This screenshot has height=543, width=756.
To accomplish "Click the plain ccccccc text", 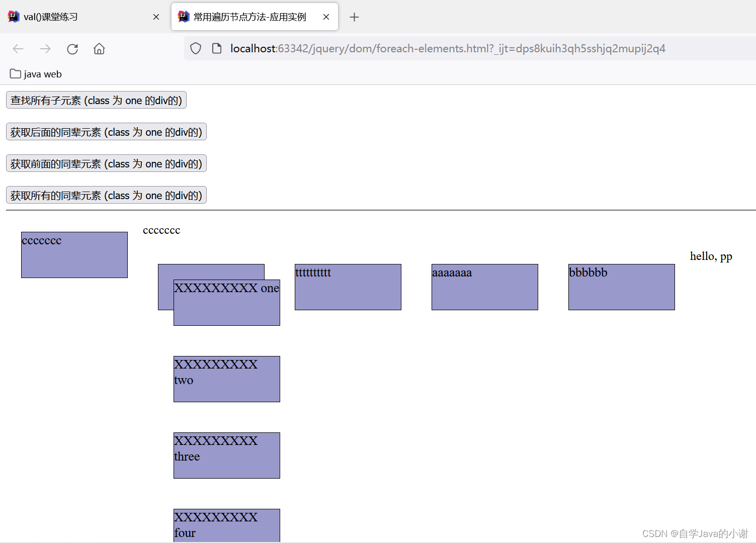I will click(x=161, y=230).
